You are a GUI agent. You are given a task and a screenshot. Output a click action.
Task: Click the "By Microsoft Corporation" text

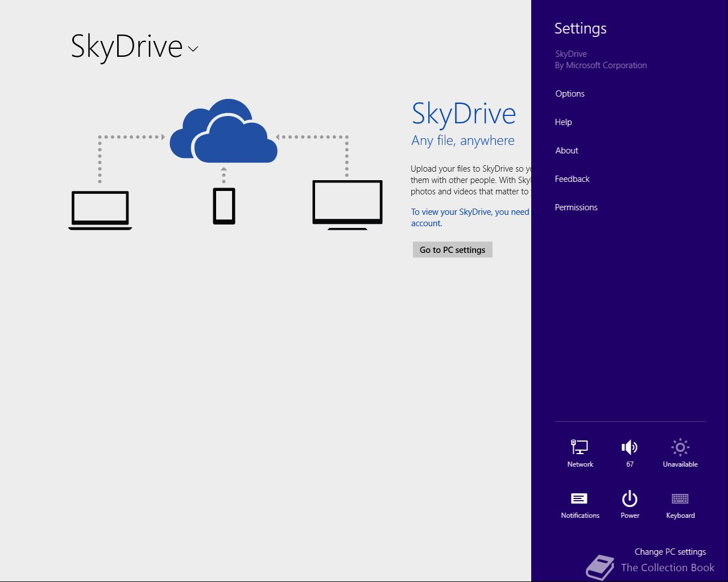601,65
